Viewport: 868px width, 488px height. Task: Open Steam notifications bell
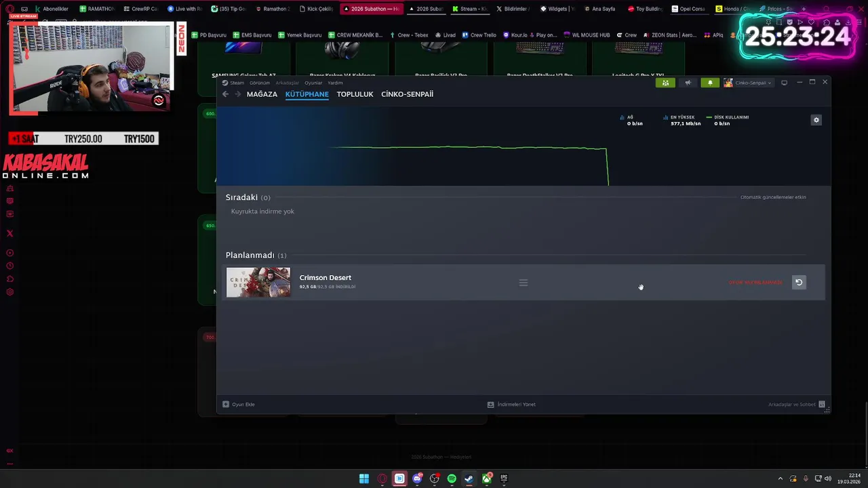pos(710,83)
